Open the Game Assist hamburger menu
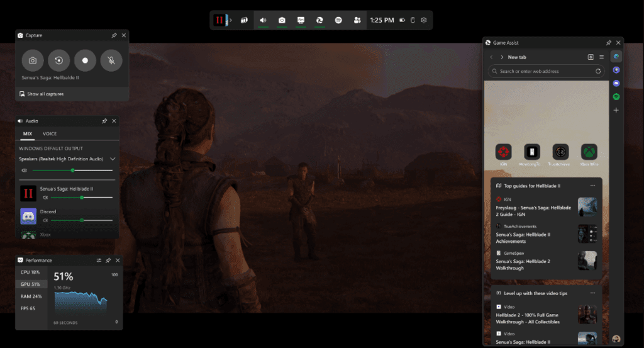 point(602,57)
